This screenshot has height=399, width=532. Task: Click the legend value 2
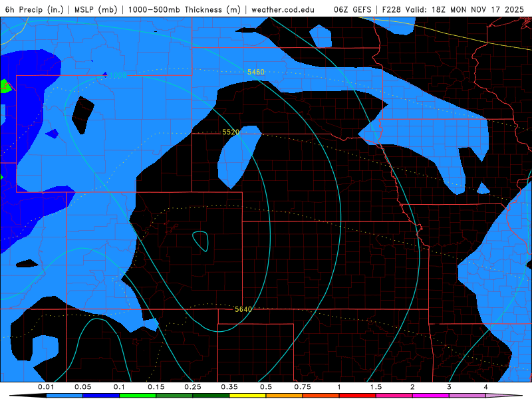click(412, 387)
